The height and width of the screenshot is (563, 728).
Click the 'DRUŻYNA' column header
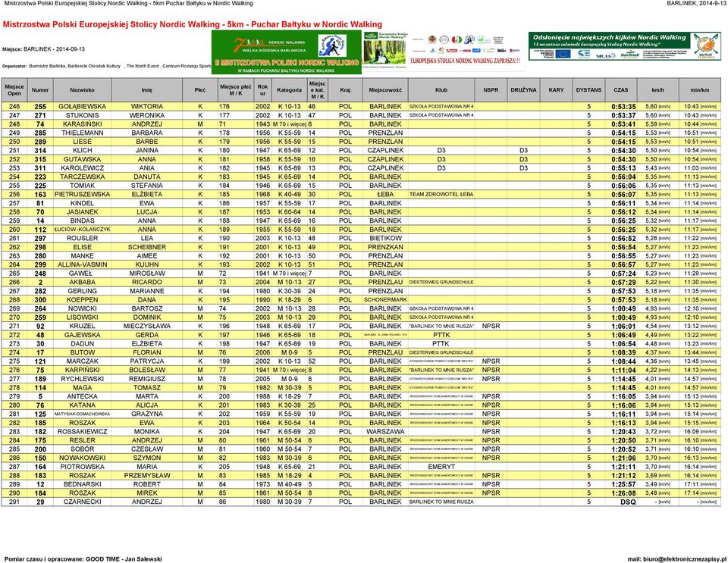(x=524, y=90)
